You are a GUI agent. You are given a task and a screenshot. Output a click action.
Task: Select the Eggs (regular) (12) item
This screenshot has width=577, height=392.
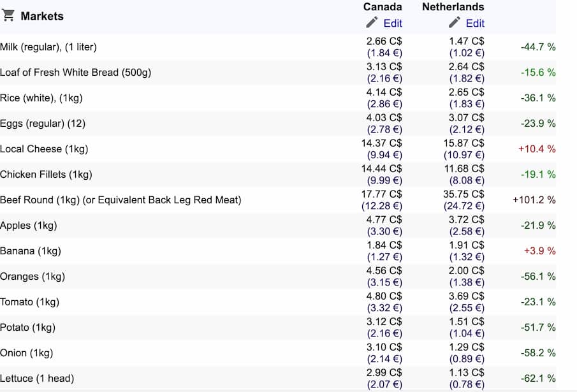pyautogui.click(x=43, y=124)
